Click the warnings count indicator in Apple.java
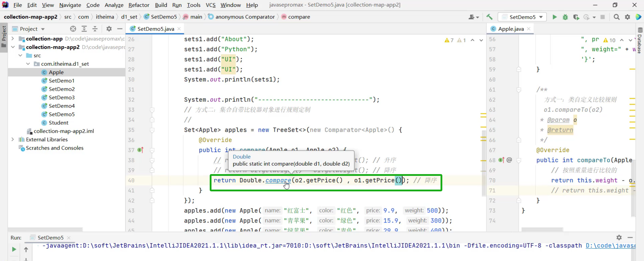 [609, 40]
